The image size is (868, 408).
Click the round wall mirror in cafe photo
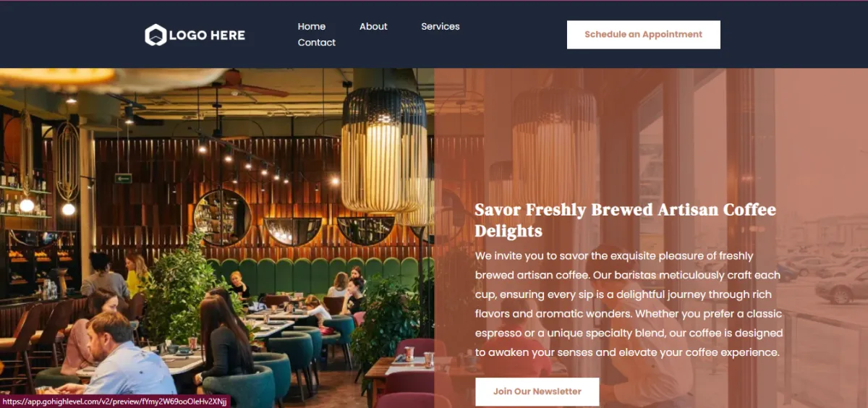point(222,216)
